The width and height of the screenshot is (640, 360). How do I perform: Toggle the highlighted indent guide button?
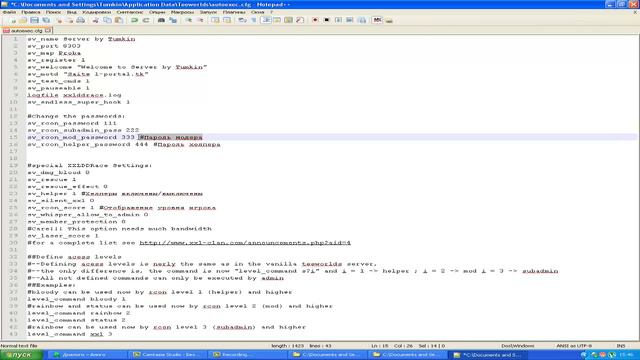(x=266, y=20)
